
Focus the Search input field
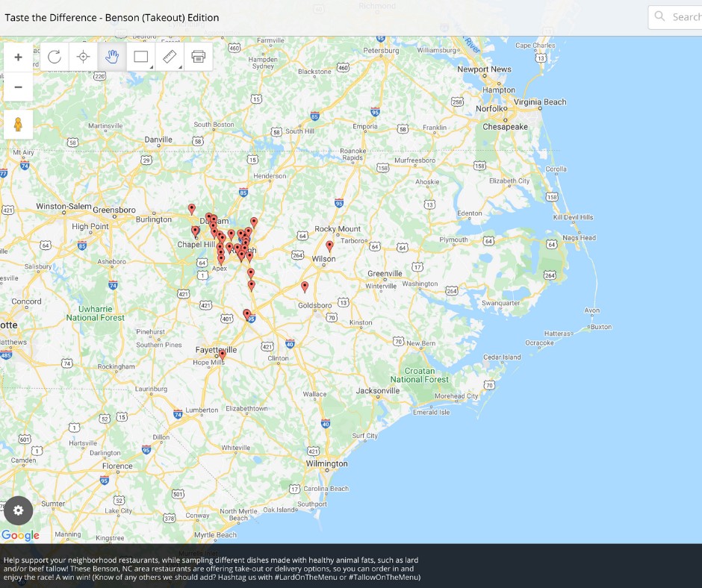coord(675,17)
